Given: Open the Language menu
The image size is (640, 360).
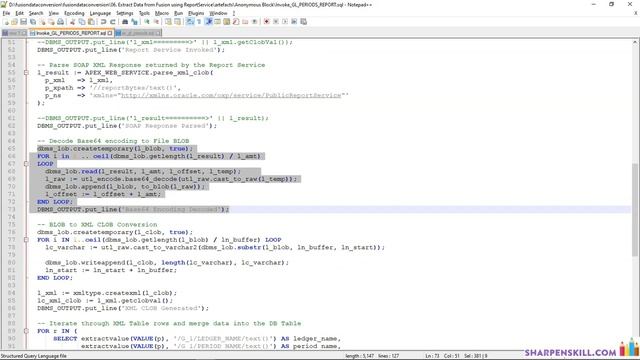Looking at the screenshot, I should click(x=100, y=13).
